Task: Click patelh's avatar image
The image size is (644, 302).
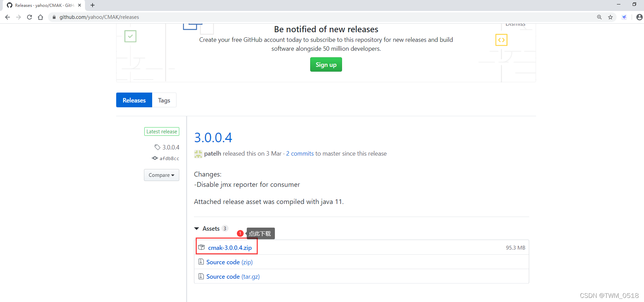Action: (198, 154)
